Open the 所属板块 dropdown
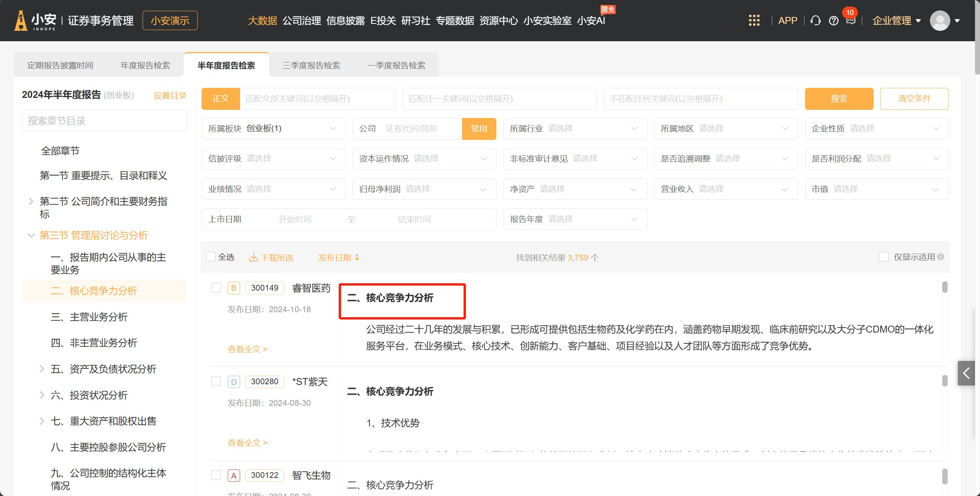 tap(273, 128)
